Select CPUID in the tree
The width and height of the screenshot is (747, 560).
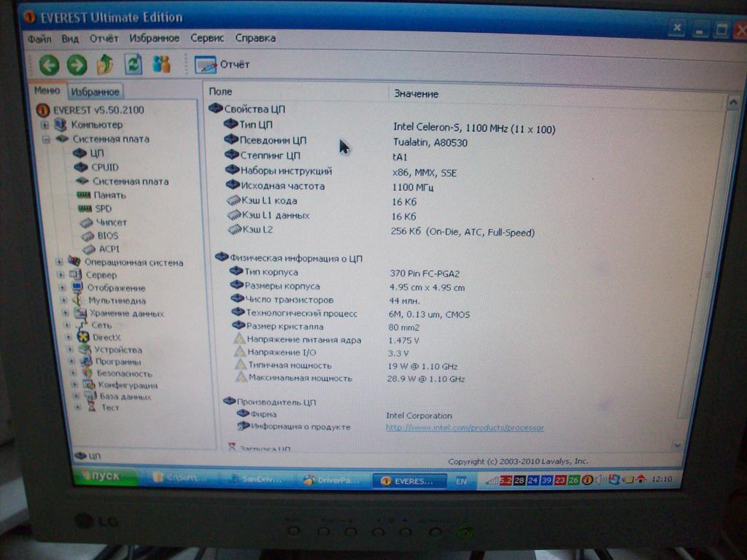(x=104, y=167)
